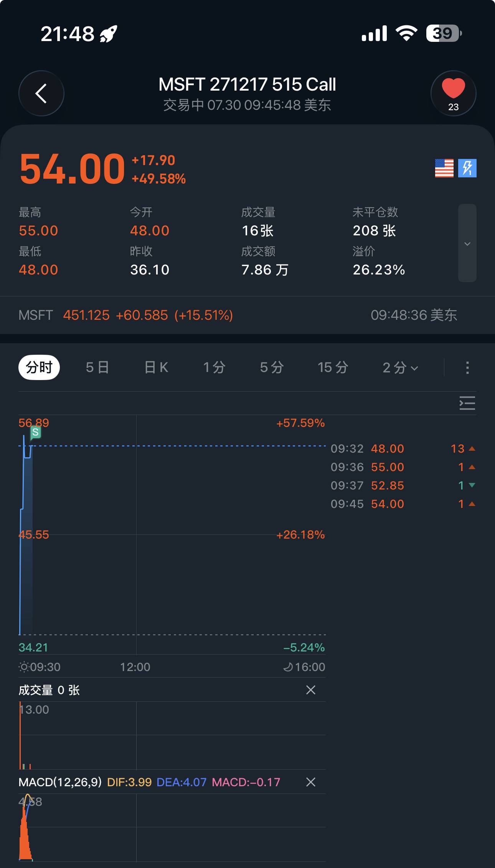Toggle the heart favorite icon

(x=453, y=93)
